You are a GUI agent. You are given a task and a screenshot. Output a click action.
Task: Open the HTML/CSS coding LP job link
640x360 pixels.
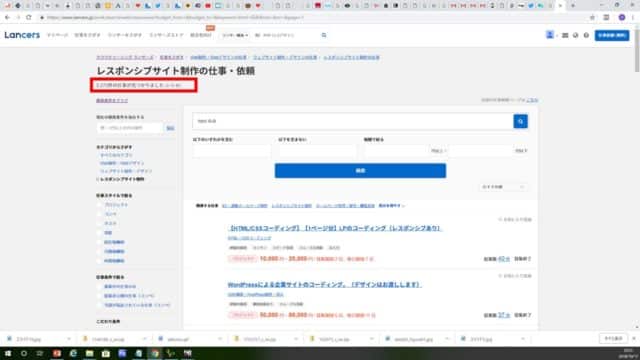pos(334,228)
